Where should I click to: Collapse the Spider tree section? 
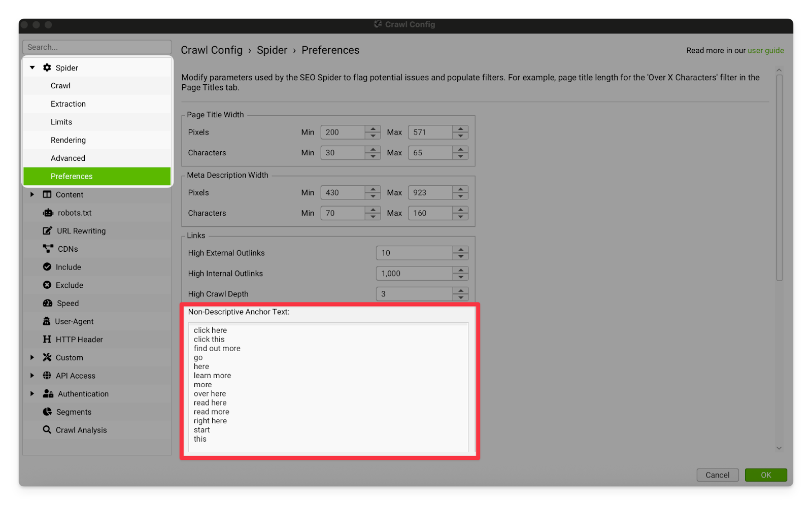click(32, 68)
